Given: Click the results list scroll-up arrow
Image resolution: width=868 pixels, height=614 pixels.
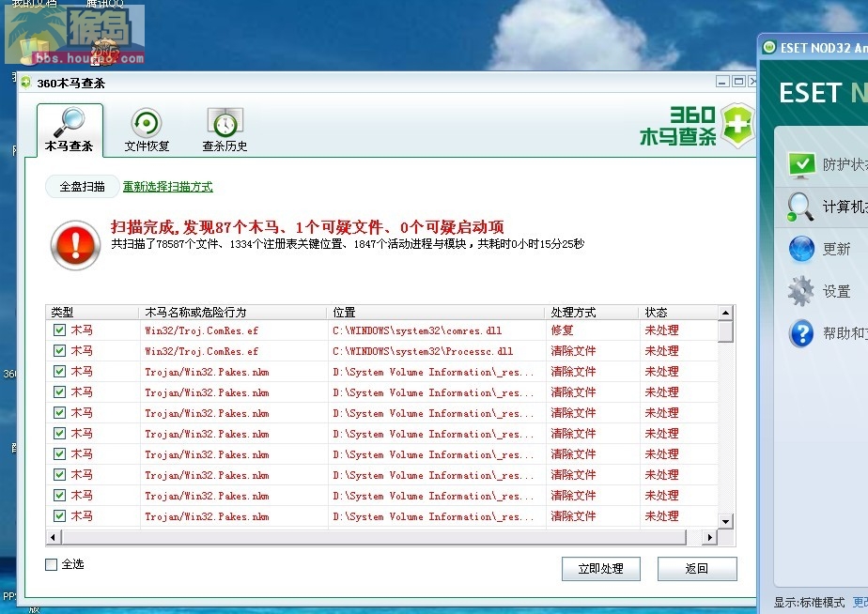Looking at the screenshot, I should 725,313.
